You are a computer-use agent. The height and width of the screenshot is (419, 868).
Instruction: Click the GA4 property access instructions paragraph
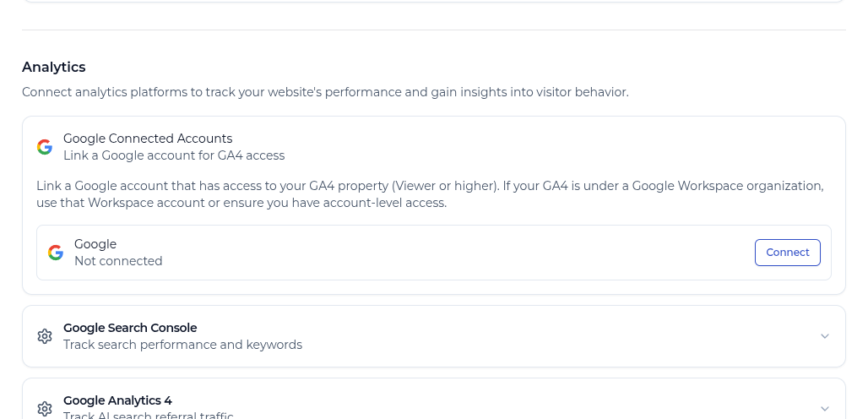coord(430,194)
